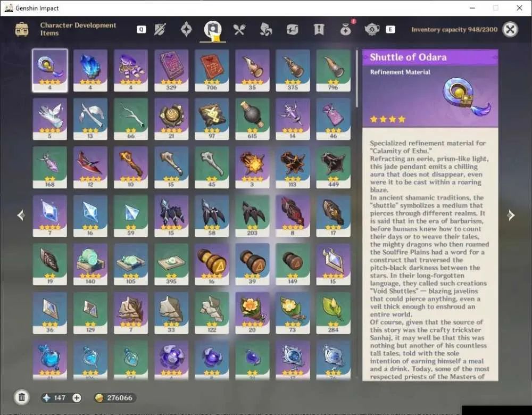Go to next page using right arrow
The height and width of the screenshot is (415, 532).
[511, 215]
